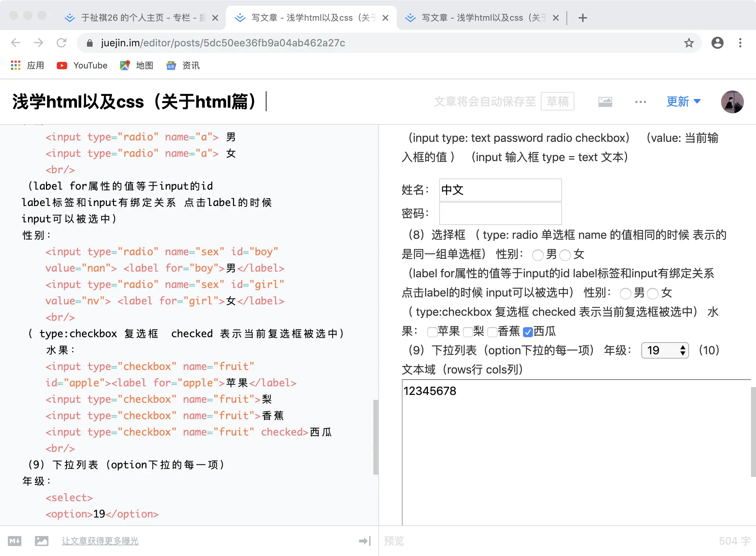Select the first 男 radio button
Image resolution: width=756 pixels, height=556 pixels.
point(538,255)
